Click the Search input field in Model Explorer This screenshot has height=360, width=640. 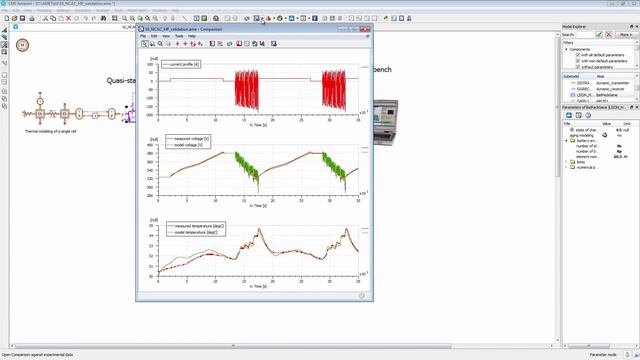coord(584,35)
